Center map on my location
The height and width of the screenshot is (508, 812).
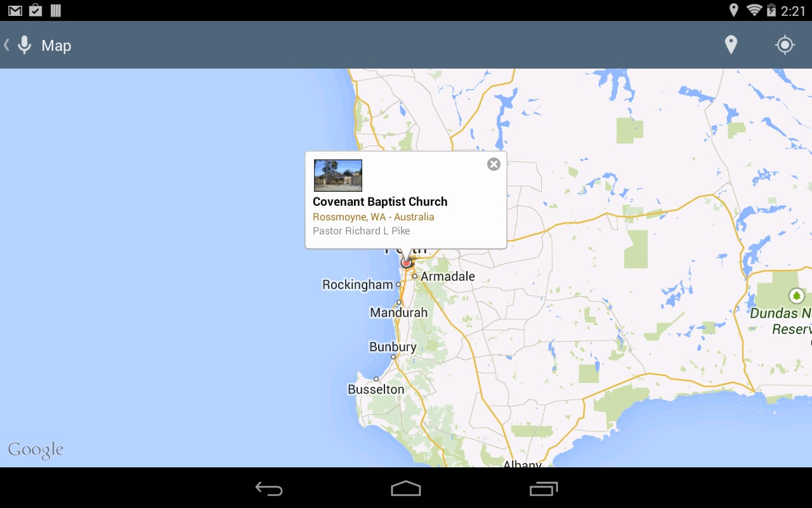[785, 45]
